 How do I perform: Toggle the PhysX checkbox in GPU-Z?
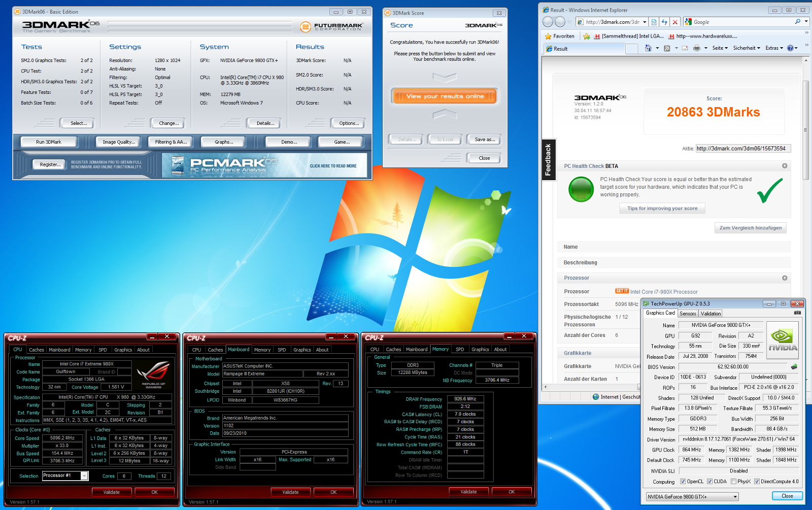click(x=733, y=482)
